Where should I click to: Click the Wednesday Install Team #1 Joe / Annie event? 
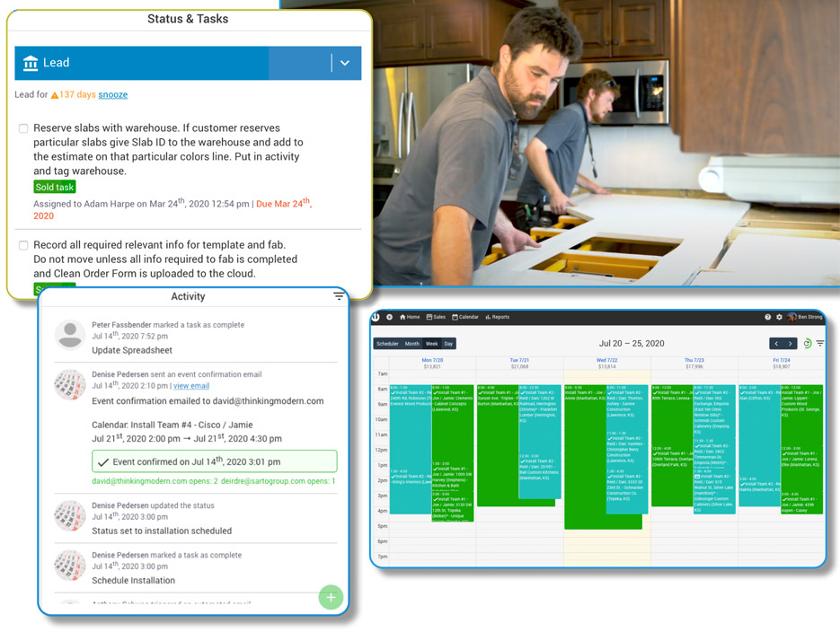coord(585,458)
